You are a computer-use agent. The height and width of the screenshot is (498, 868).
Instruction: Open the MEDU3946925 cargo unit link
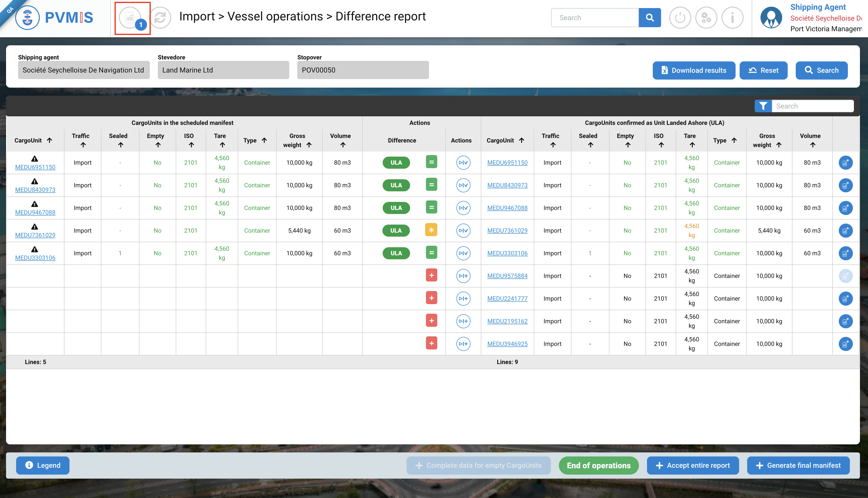[507, 344]
